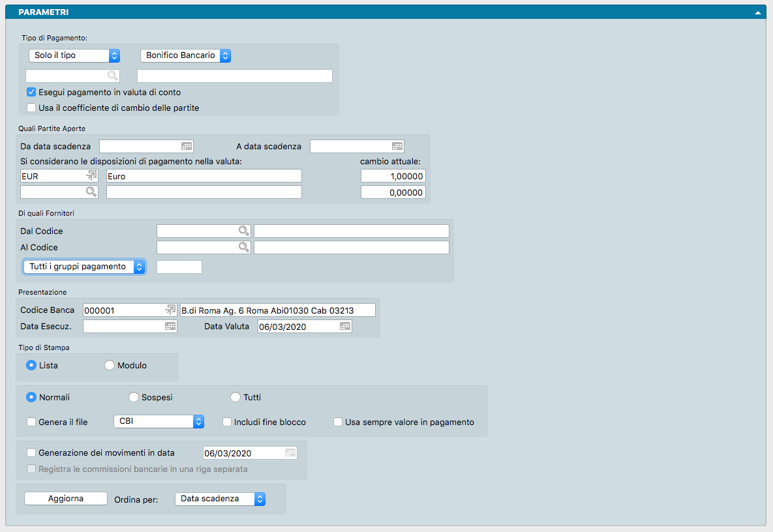773x532 pixels.
Task: Select the Modulo print type radio button
Action: click(110, 366)
